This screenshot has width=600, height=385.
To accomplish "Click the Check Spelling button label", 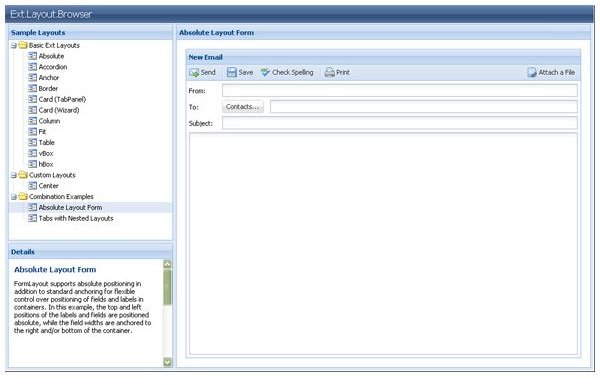I will (x=292, y=72).
